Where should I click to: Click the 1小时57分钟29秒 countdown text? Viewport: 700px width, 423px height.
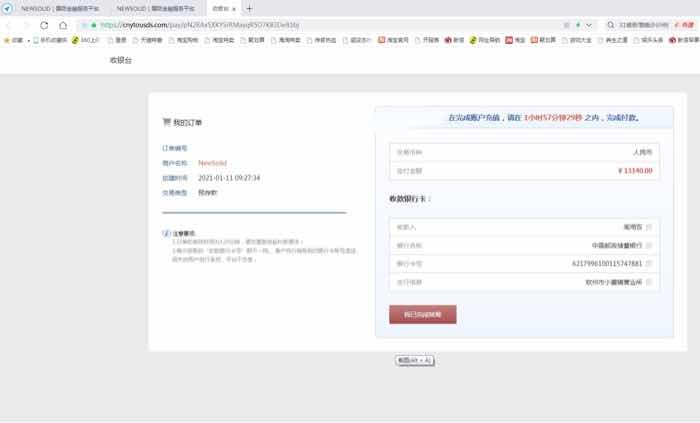[x=553, y=118]
